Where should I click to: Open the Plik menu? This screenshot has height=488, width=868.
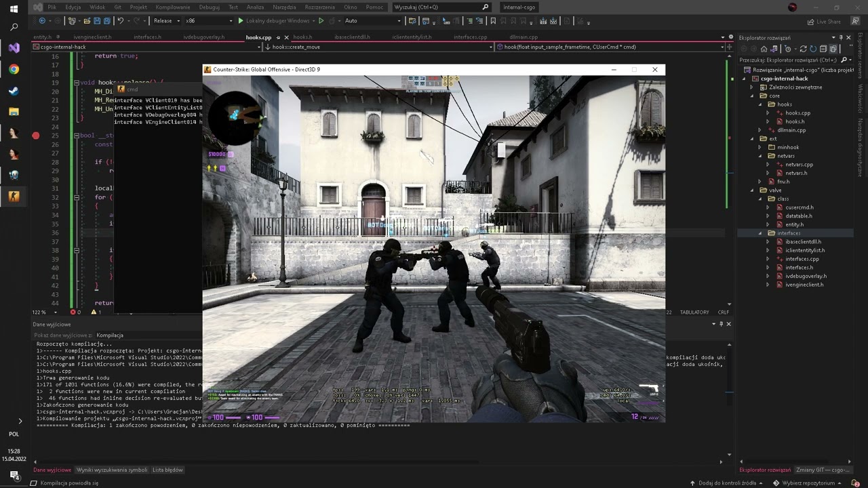(x=52, y=7)
